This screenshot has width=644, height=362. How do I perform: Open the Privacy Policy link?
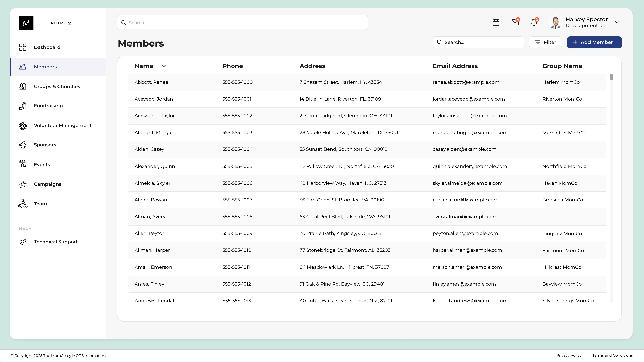click(x=569, y=355)
